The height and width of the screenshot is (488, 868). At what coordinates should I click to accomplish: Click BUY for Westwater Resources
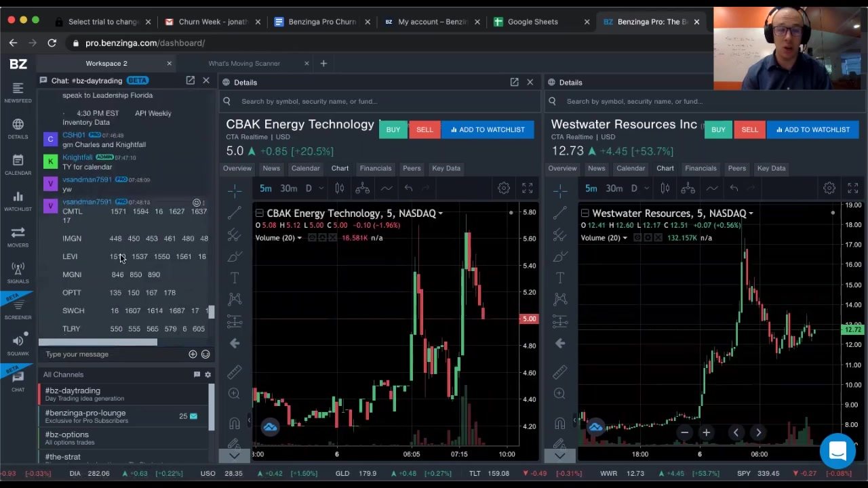pyautogui.click(x=719, y=129)
